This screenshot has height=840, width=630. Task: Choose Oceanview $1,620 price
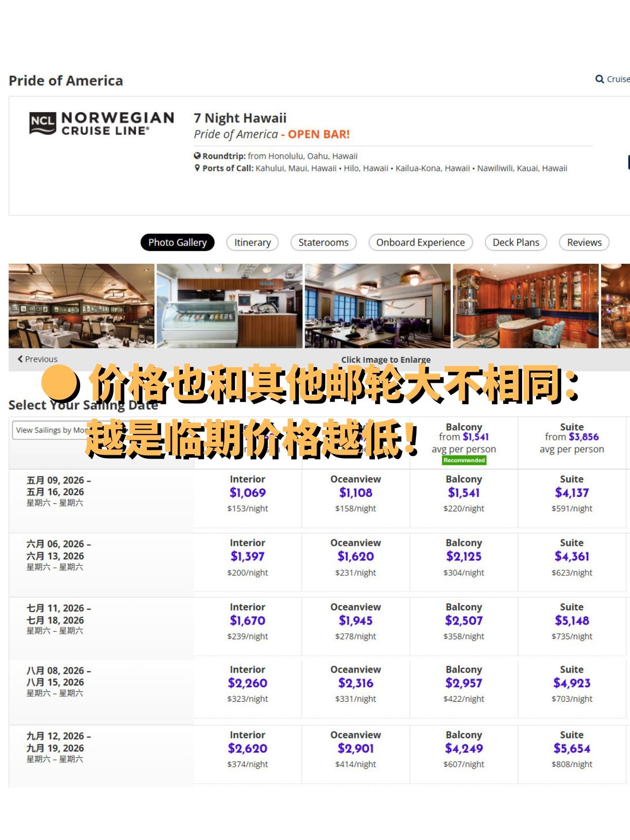tap(356, 557)
